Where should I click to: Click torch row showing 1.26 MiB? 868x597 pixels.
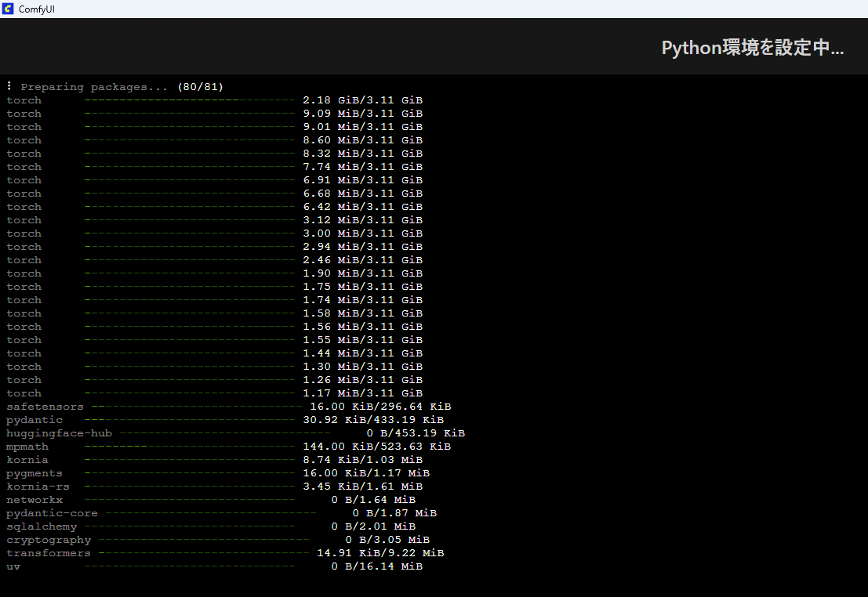[x=214, y=379]
